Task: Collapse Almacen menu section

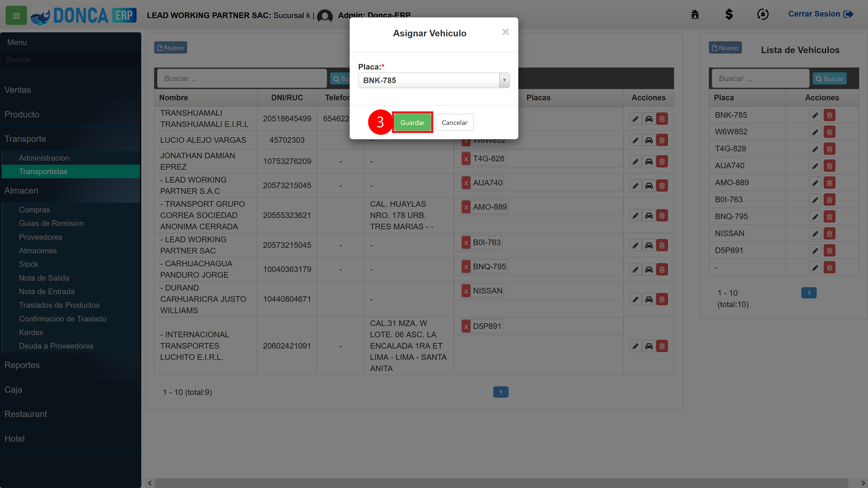Action: click(x=71, y=190)
